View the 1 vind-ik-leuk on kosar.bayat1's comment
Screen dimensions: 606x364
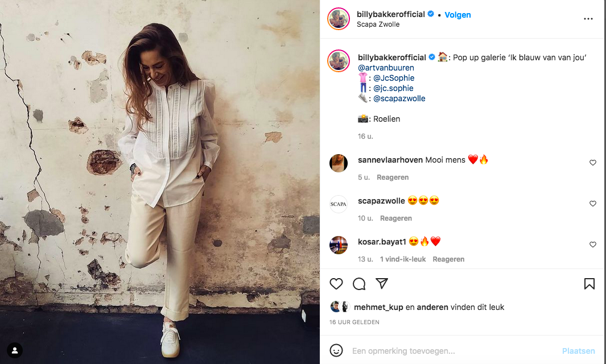[403, 259]
